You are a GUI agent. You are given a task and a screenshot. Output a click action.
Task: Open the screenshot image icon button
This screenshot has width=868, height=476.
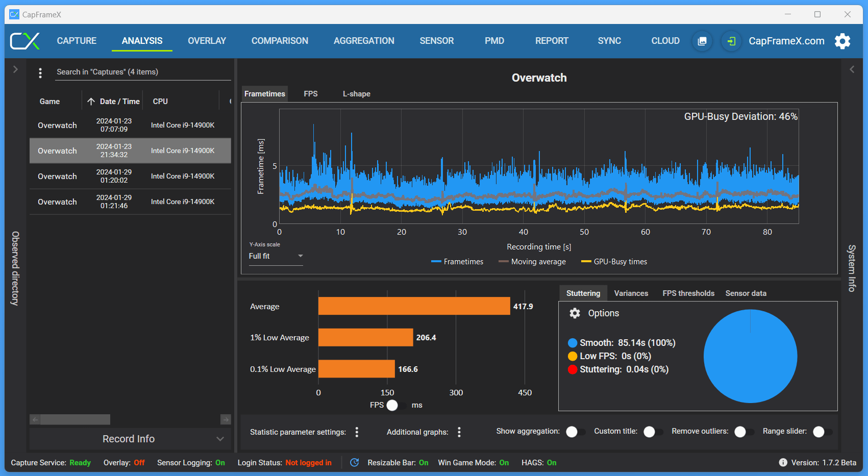(x=702, y=41)
